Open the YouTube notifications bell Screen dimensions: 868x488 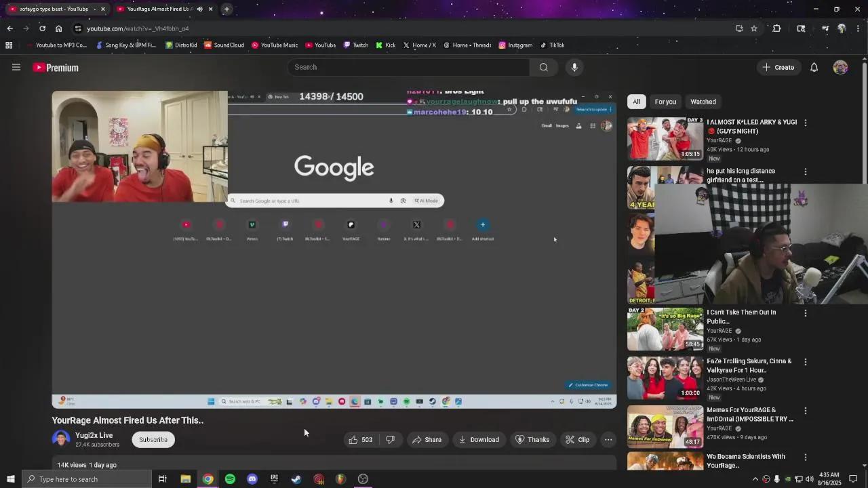pos(814,67)
